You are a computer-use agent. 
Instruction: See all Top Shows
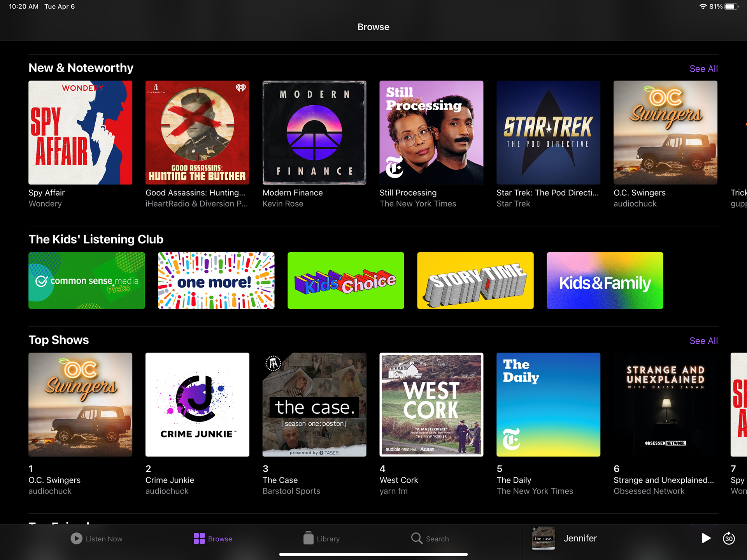pos(703,341)
